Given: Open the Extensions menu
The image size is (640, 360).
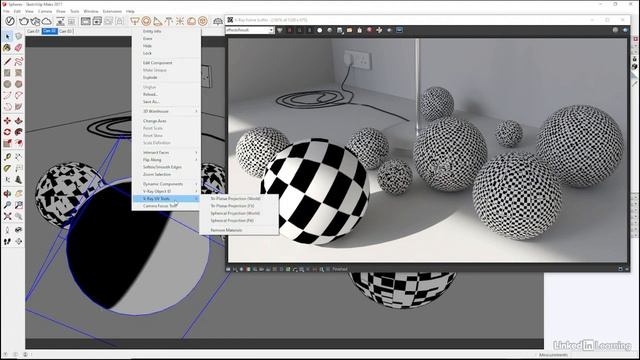Looking at the screenshot, I should point(112,11).
